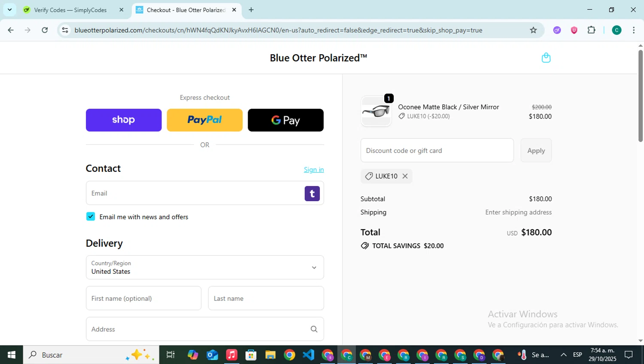Click Apply discount button

[x=536, y=150]
